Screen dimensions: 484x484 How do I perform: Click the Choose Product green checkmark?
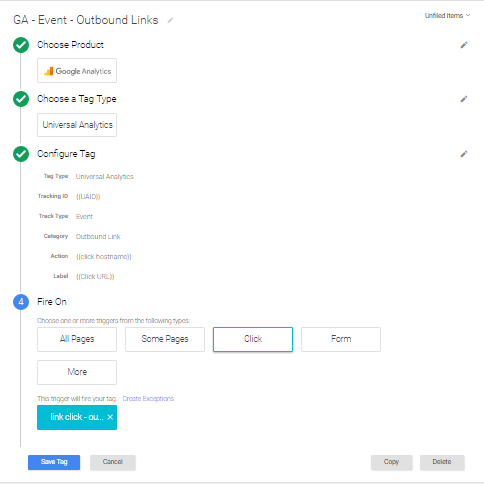pyautogui.click(x=21, y=45)
